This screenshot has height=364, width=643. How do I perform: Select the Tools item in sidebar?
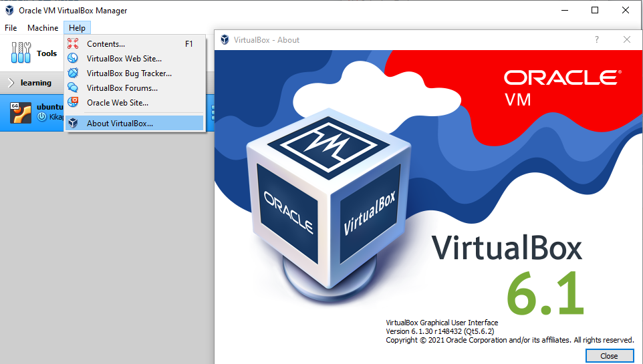click(33, 53)
